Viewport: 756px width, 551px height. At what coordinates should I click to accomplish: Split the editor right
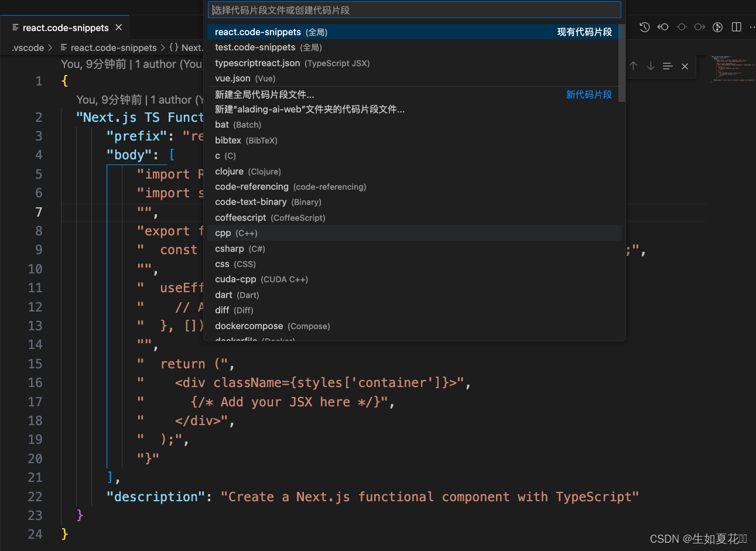737,27
